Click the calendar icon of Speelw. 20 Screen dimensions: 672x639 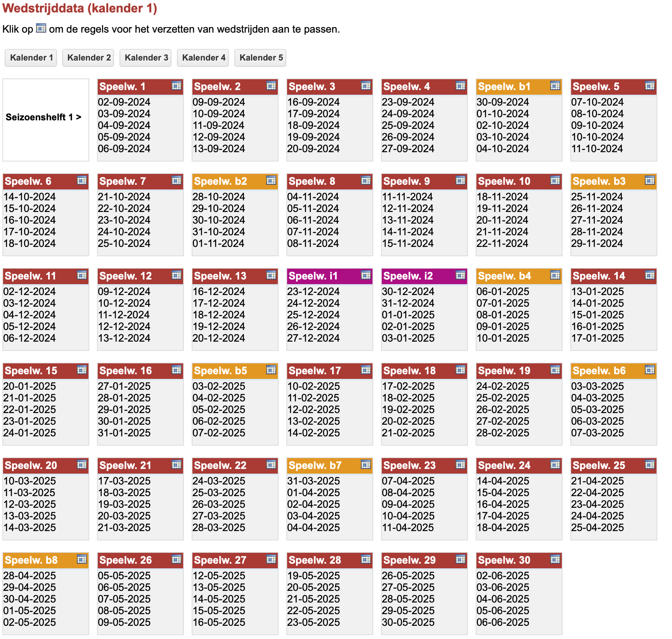tap(82, 465)
